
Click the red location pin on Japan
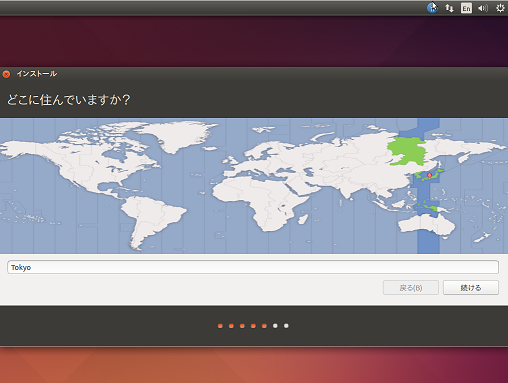[429, 175]
